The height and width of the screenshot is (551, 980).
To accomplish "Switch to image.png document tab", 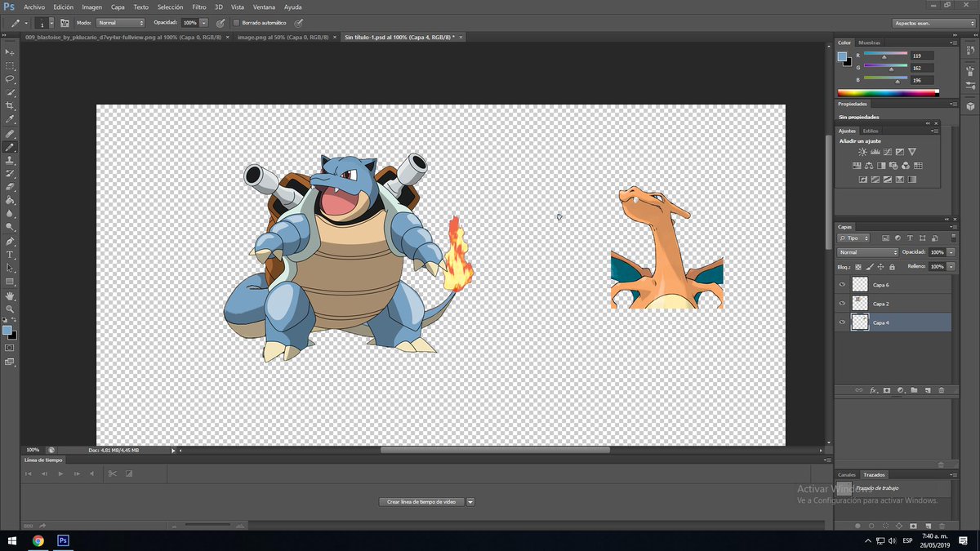I will pyautogui.click(x=282, y=37).
